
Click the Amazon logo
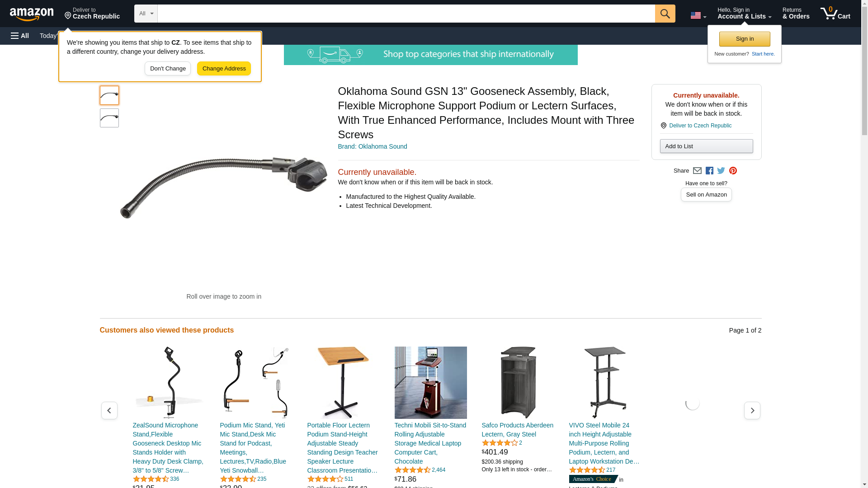pyautogui.click(x=32, y=14)
